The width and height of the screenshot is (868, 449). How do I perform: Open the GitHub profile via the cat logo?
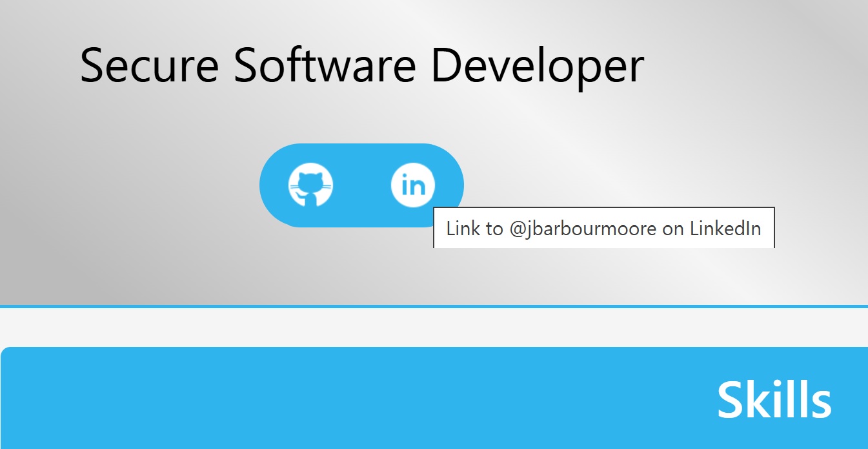point(312,184)
